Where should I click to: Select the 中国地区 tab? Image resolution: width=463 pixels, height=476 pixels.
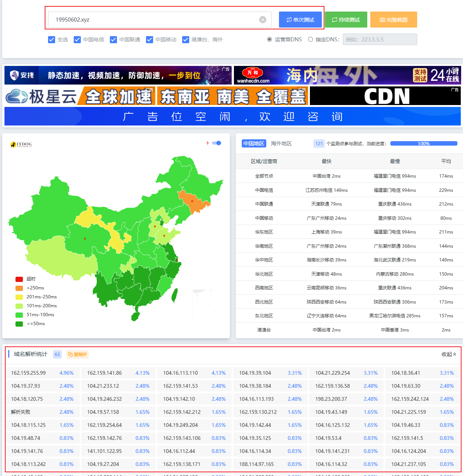click(254, 144)
